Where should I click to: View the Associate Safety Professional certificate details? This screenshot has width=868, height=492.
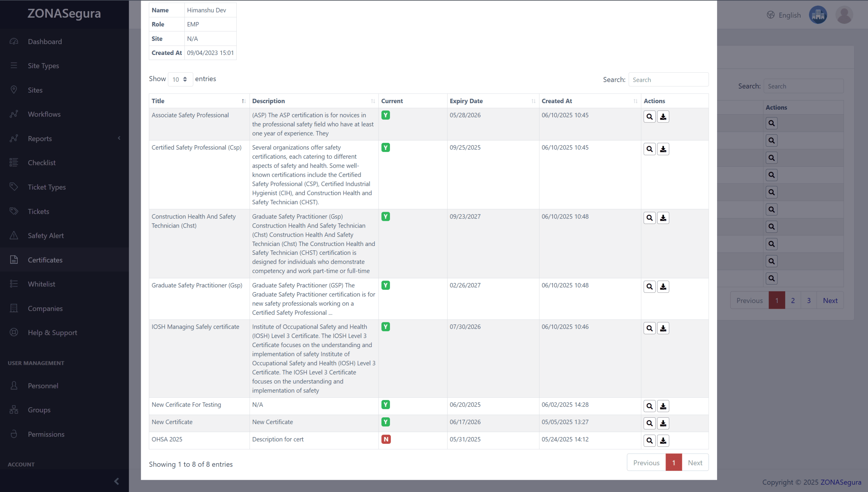point(649,117)
